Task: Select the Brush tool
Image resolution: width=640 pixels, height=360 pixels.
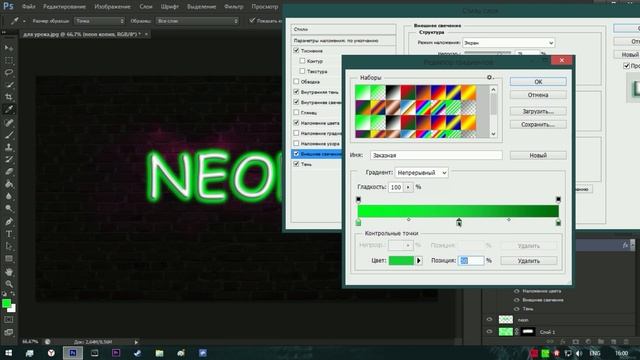Action: [9, 135]
